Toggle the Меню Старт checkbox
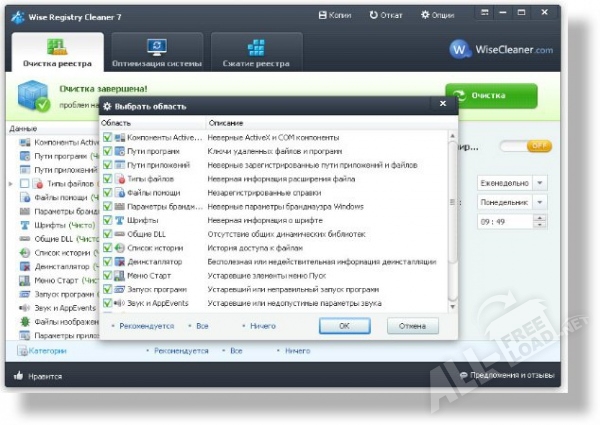The width and height of the screenshot is (600, 425). point(107,274)
